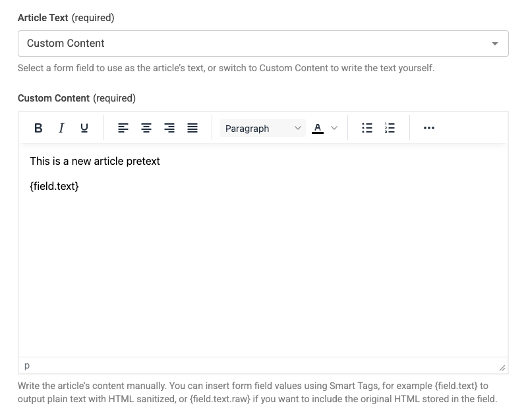Open the Paragraph format dropdown

(x=262, y=128)
